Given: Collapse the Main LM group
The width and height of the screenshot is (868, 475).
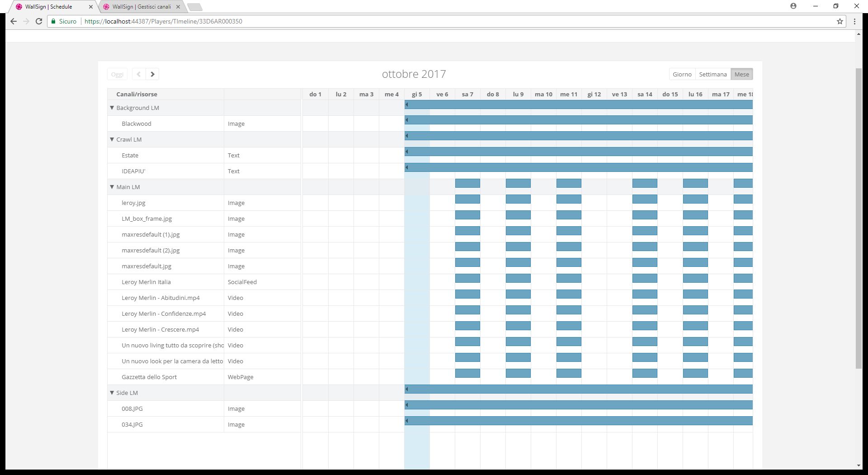Looking at the screenshot, I should [112, 187].
